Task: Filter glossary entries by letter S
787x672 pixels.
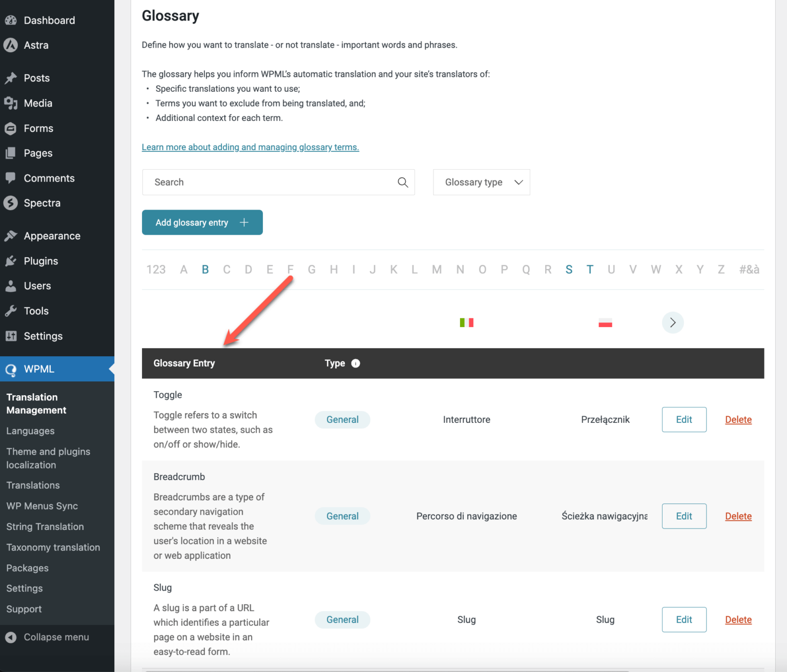Action: point(569,269)
